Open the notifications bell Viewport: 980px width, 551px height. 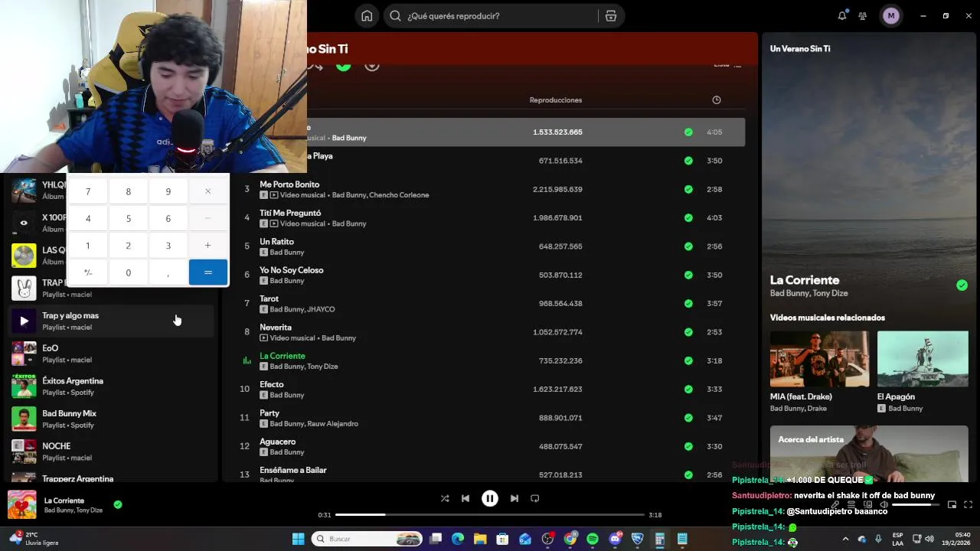(x=842, y=16)
